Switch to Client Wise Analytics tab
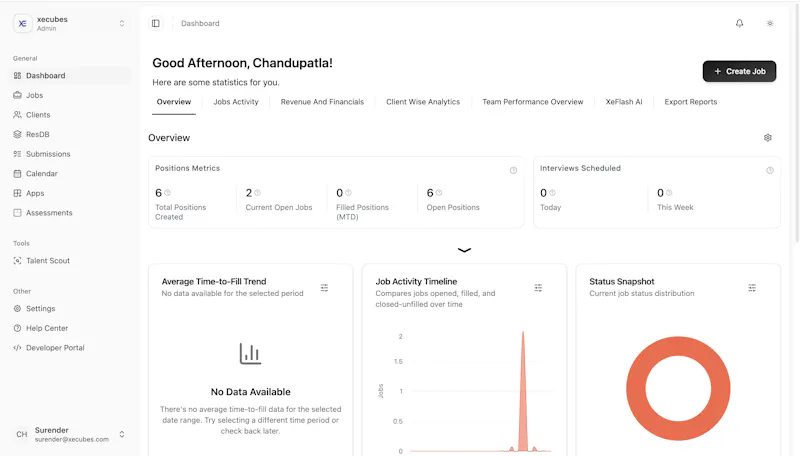Viewport: 800px width, 456px height. click(x=423, y=102)
